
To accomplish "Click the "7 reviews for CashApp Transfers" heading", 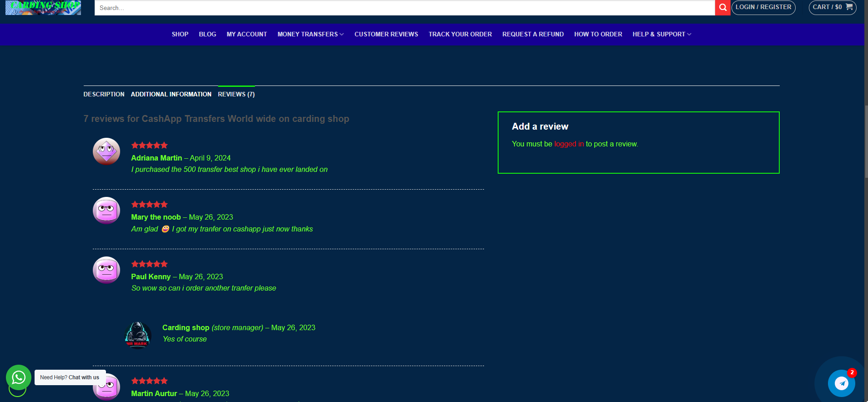I will 216,119.
